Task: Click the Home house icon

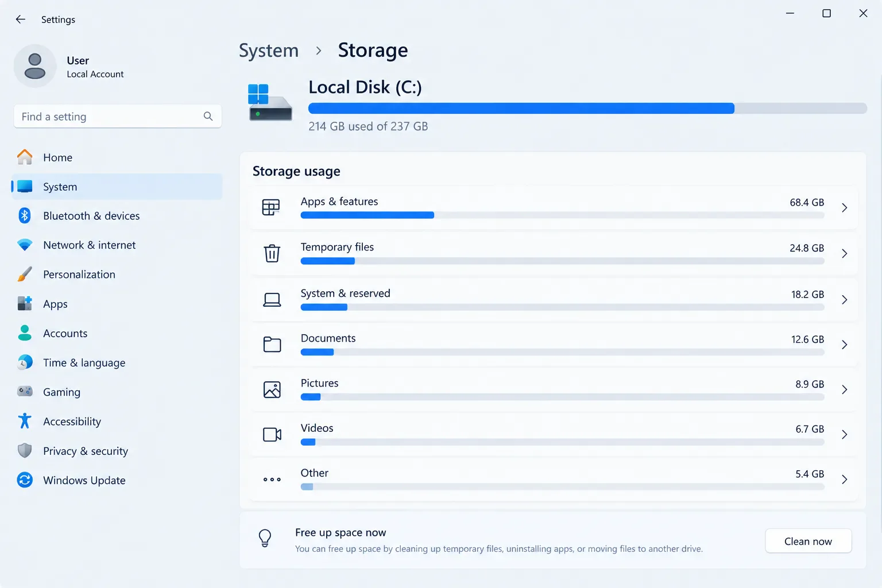Action: (25, 157)
